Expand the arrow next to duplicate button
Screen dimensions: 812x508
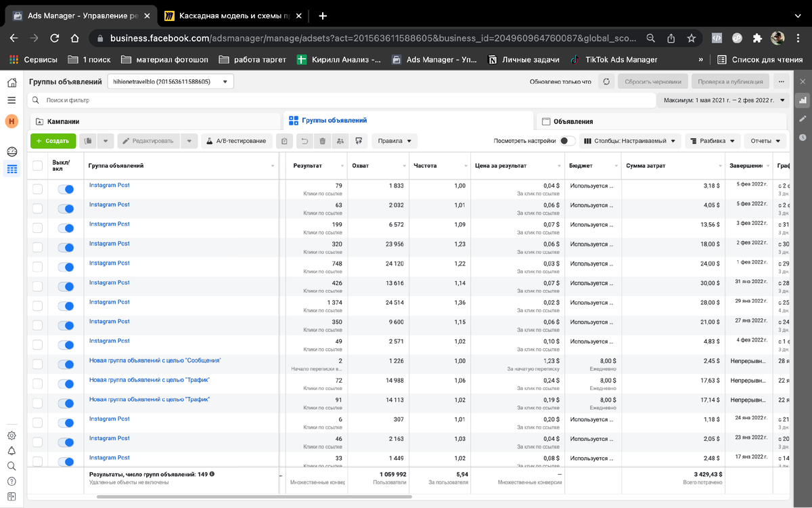point(106,141)
